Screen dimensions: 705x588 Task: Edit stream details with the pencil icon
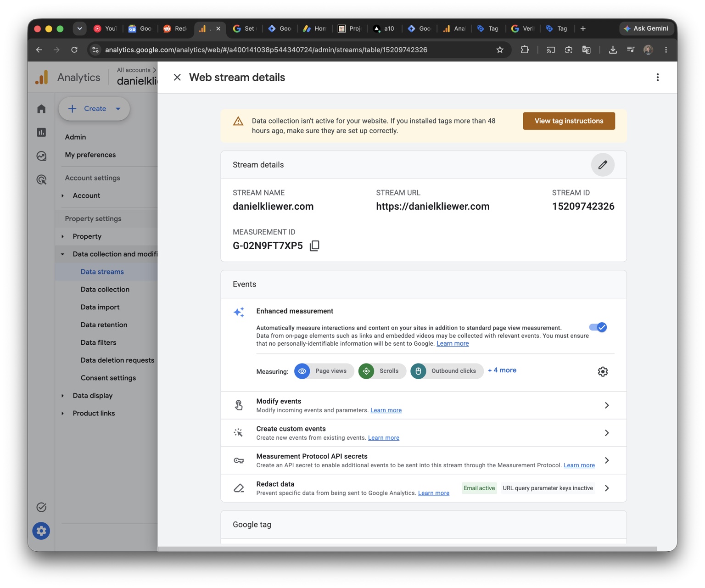(x=603, y=165)
